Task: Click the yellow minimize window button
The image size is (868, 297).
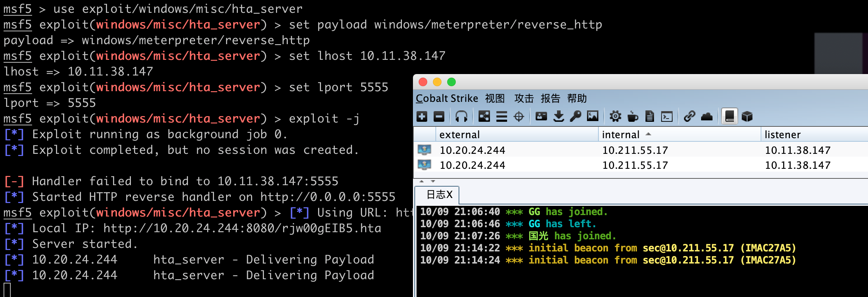Action: pos(437,82)
